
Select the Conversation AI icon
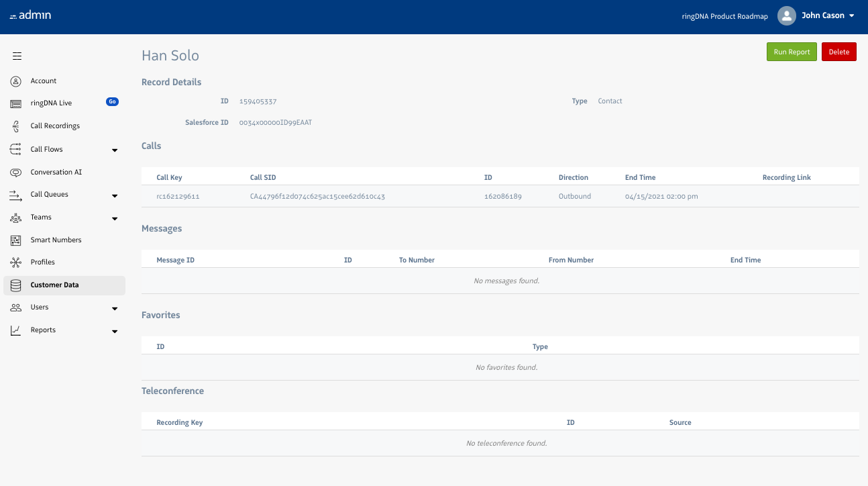[x=15, y=172]
